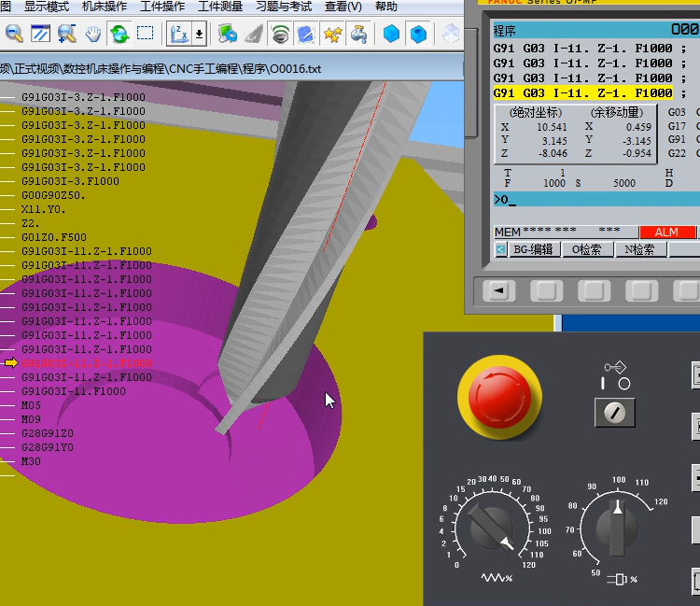Click the feedrate override dial knob
The height and width of the screenshot is (606, 700).
[491, 528]
